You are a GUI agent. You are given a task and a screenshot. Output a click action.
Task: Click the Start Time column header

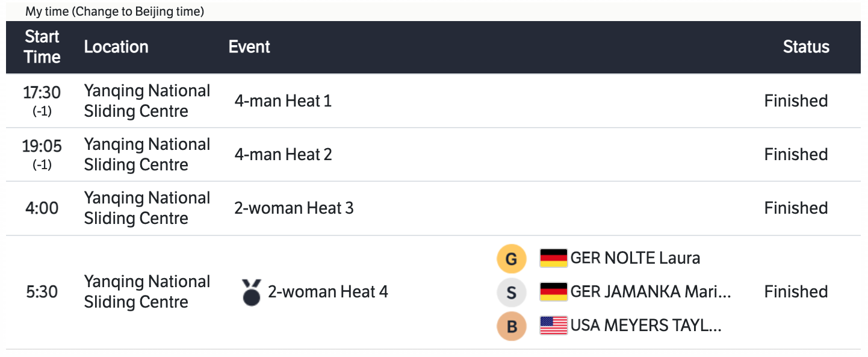(42, 47)
